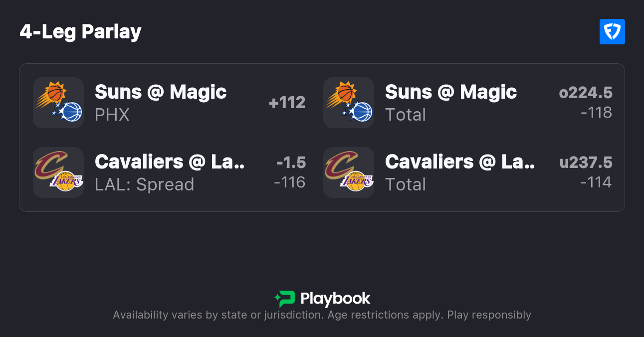Select the -1.5 spread value
The width and height of the screenshot is (644, 337).
click(x=291, y=163)
